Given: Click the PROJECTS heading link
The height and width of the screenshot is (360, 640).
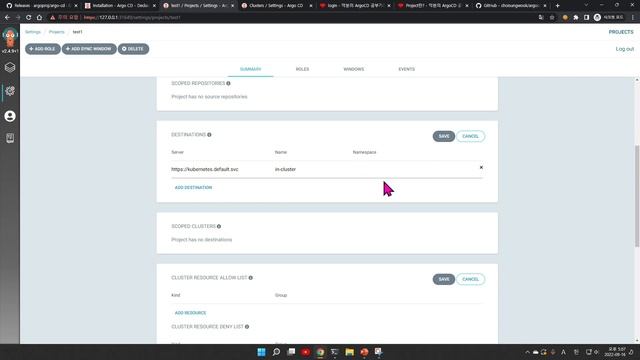Looking at the screenshot, I should tap(621, 32).
